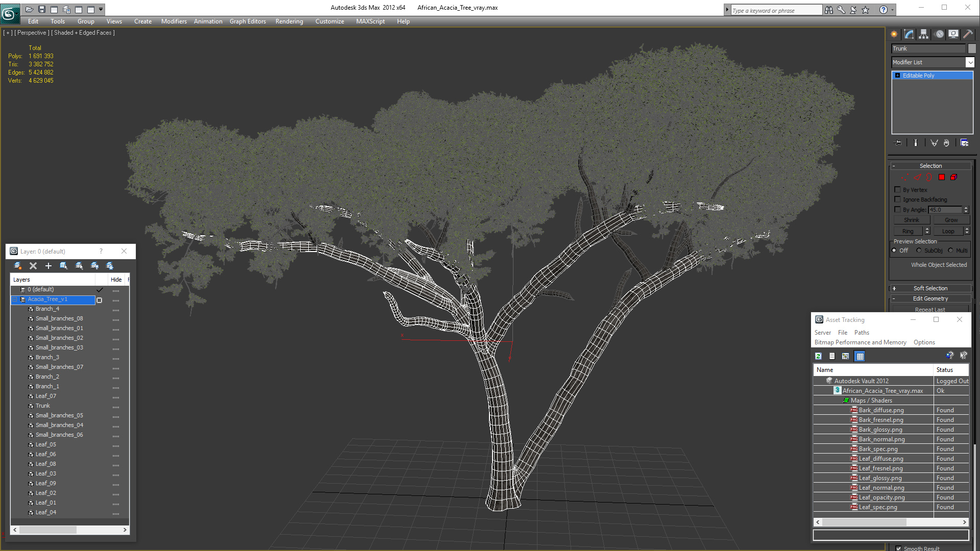Click the Polygon sub-object selection icon
This screenshot has width=980, height=551.
click(942, 178)
